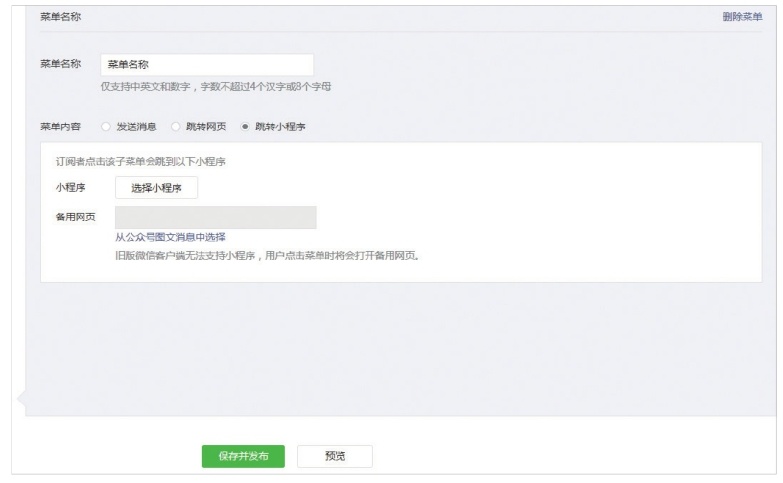Click the 备用网页 label
Viewport: 783px width, 483px height.
coord(75,217)
